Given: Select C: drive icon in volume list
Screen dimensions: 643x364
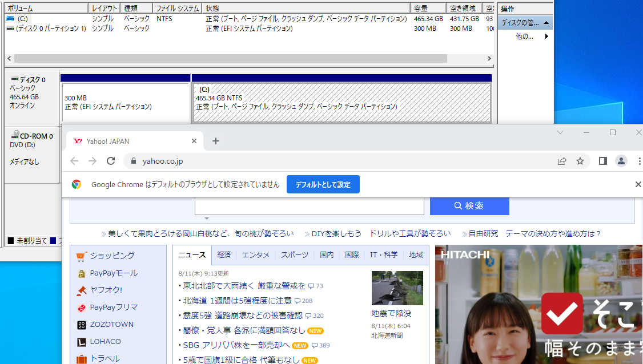Looking at the screenshot, I should (x=10, y=18).
